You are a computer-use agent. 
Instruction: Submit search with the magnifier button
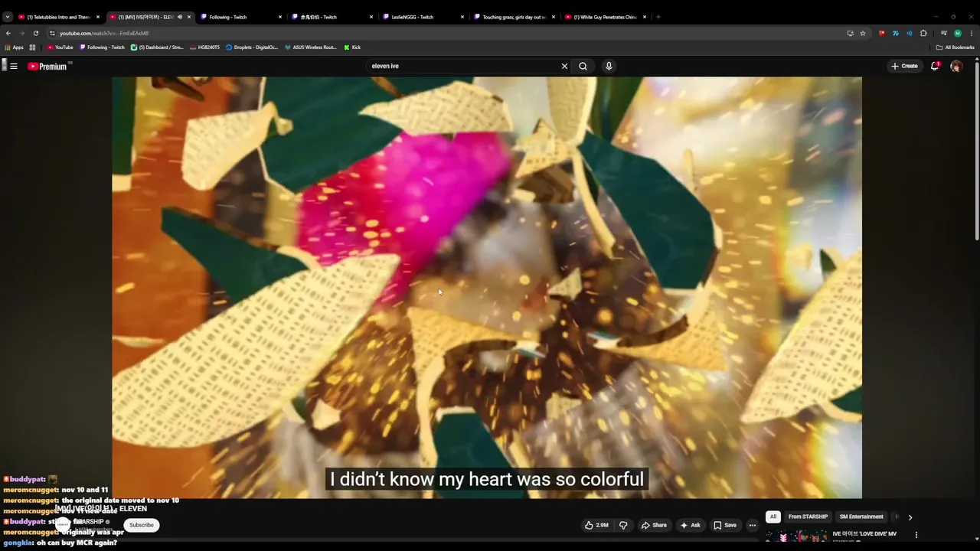point(583,66)
